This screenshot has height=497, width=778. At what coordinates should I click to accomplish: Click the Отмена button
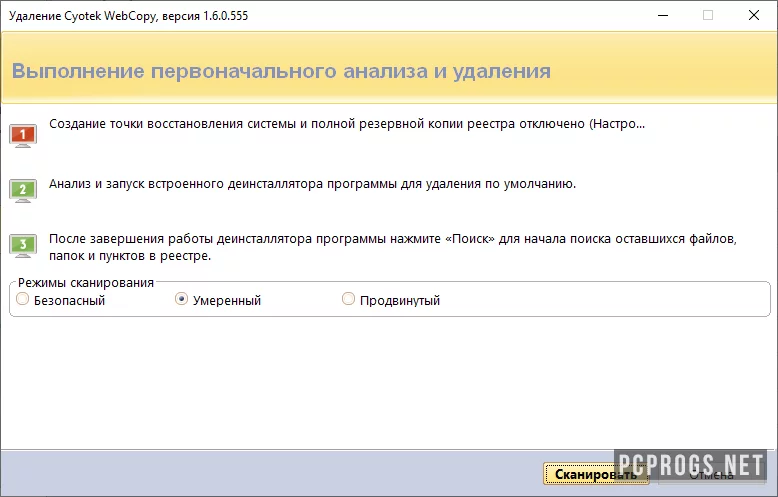point(711,475)
